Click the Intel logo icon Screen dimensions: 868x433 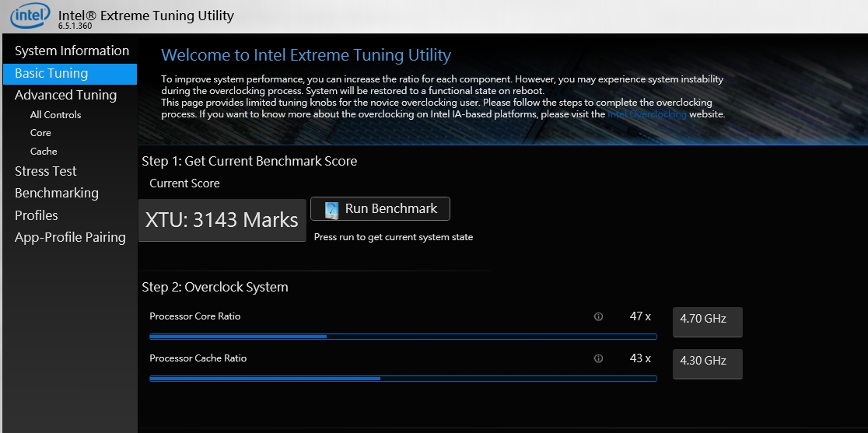[30, 16]
